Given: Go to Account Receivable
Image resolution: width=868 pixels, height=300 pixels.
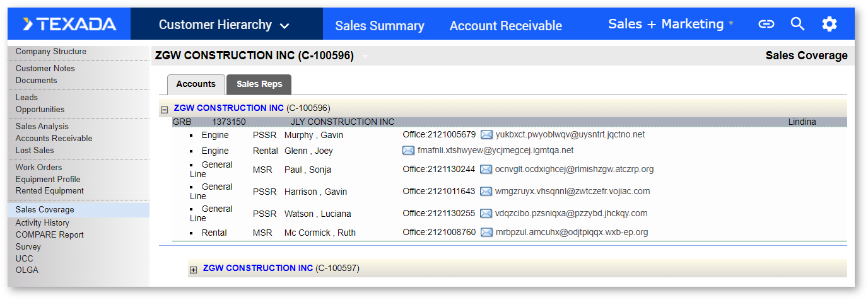Looking at the screenshot, I should (506, 26).
